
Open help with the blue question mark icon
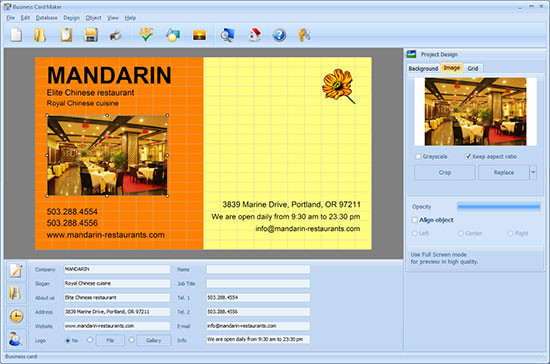click(x=279, y=35)
